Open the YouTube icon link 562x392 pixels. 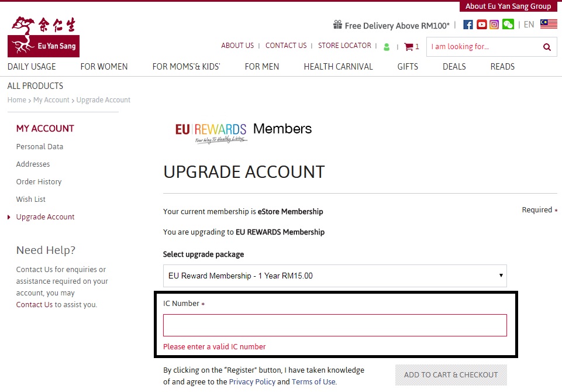481,25
